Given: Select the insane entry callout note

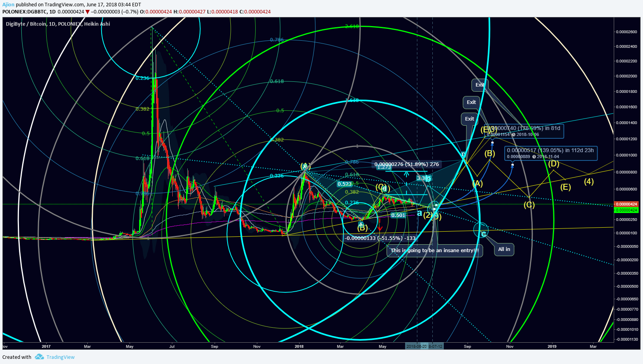Looking at the screenshot, I should point(435,250).
